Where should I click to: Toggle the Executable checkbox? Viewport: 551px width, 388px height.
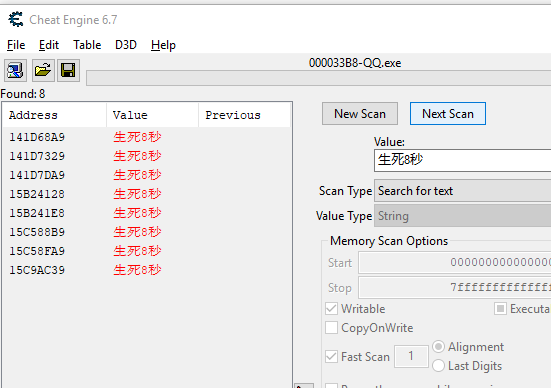click(500, 309)
